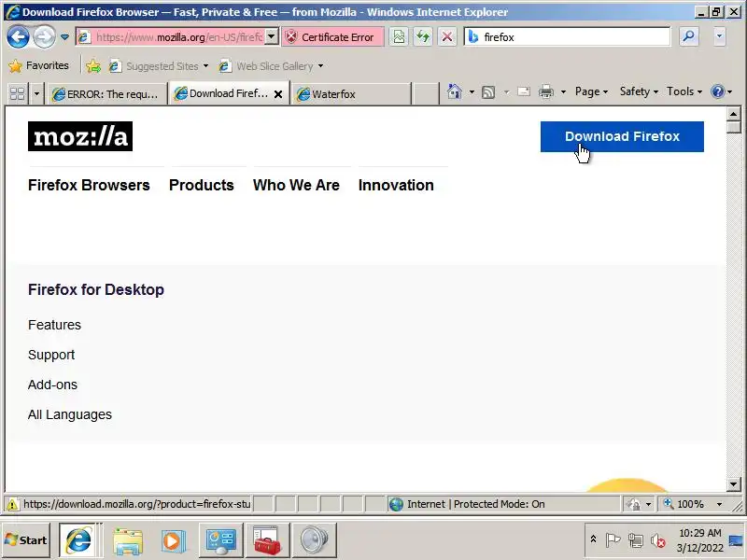
Task: Show hidden tray icons arrow
Action: 593,539
